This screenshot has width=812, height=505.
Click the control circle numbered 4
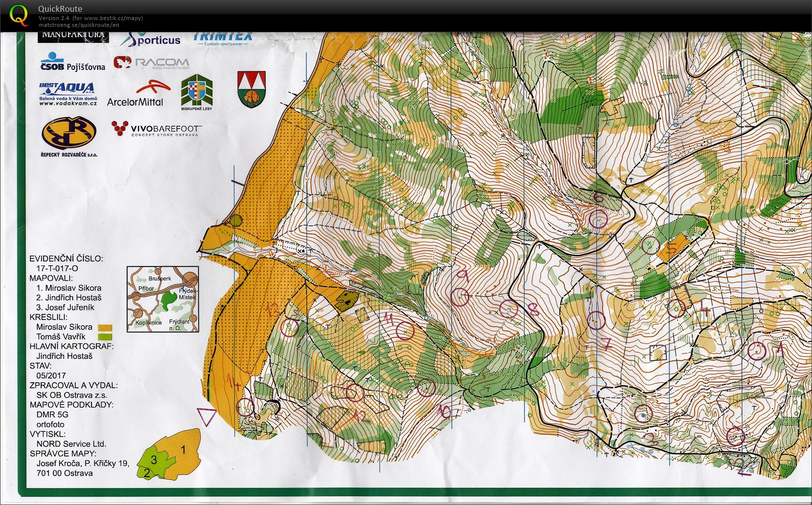pos(677,307)
